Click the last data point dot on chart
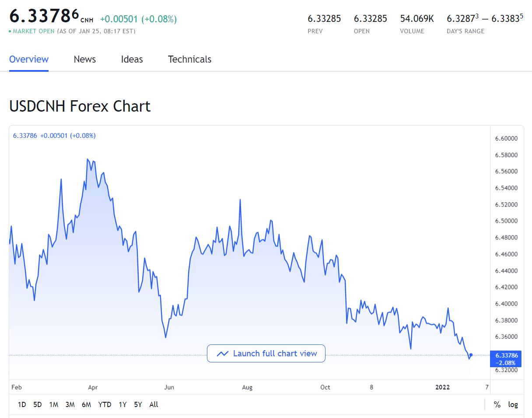The height and width of the screenshot is (418, 532). point(471,355)
